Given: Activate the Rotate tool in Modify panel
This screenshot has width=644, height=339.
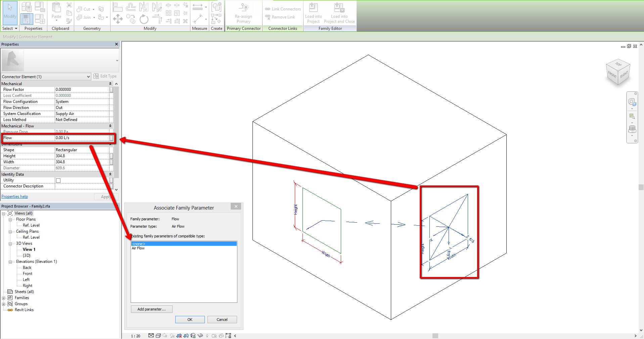Looking at the screenshot, I should [x=144, y=19].
